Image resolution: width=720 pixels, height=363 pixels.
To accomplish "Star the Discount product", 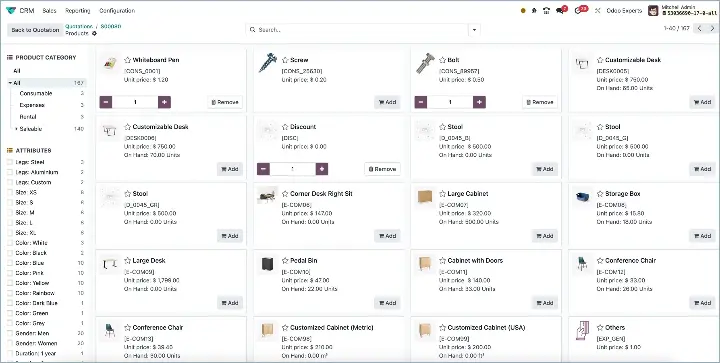I will [x=285, y=127].
